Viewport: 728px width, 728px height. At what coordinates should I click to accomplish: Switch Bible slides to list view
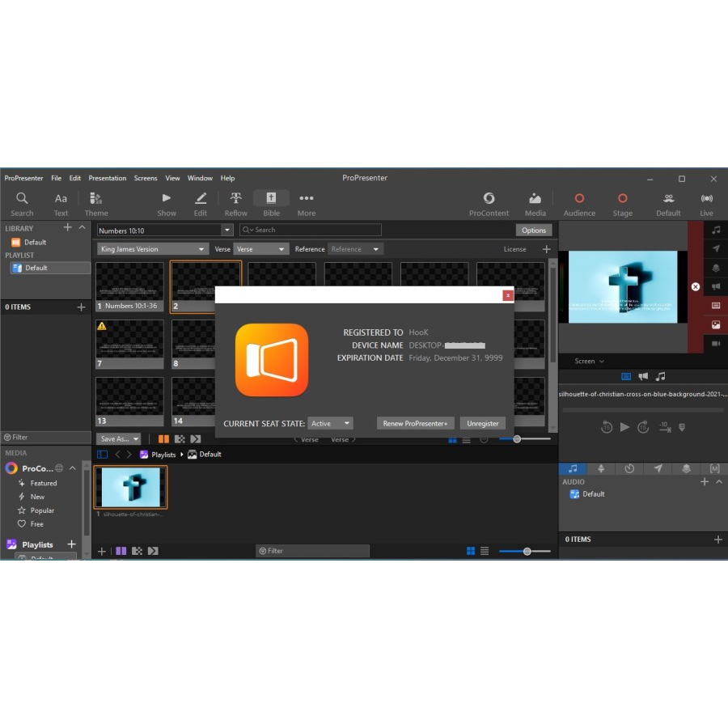coord(466,440)
